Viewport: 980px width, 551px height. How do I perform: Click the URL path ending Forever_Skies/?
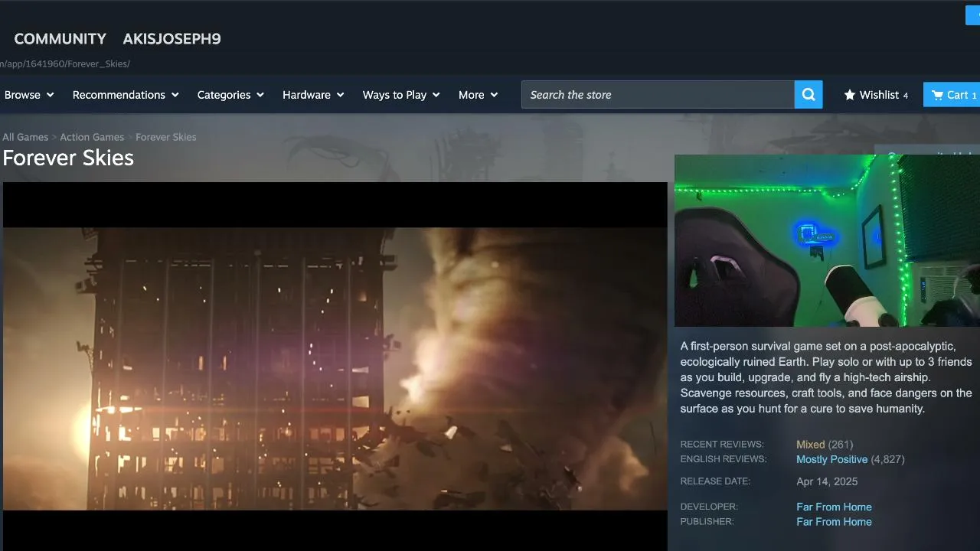point(65,64)
